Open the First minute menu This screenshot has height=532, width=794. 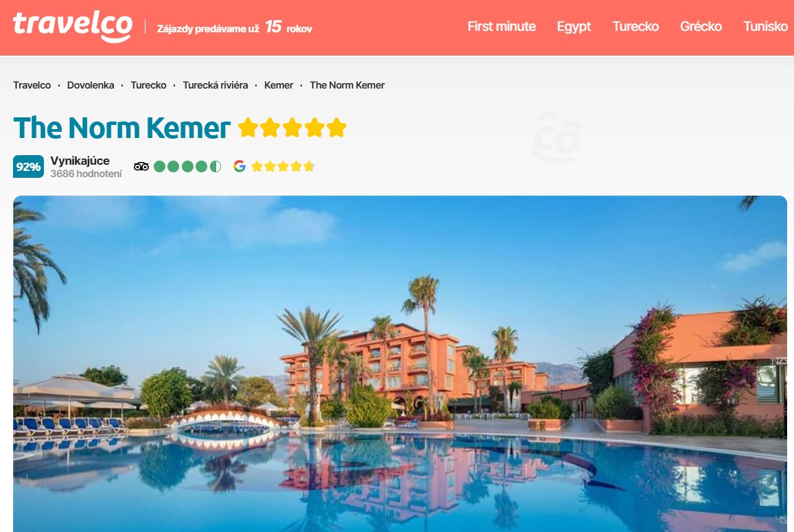502,26
